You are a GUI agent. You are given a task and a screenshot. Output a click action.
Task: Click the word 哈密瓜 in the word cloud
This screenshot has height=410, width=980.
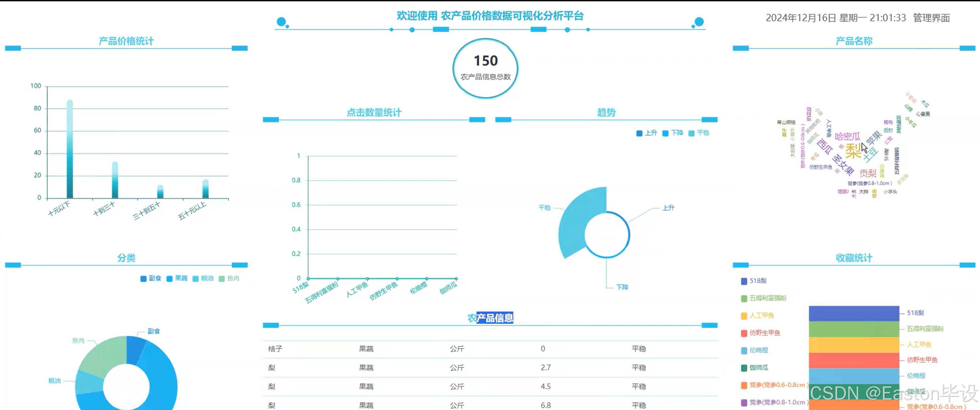coord(847,138)
